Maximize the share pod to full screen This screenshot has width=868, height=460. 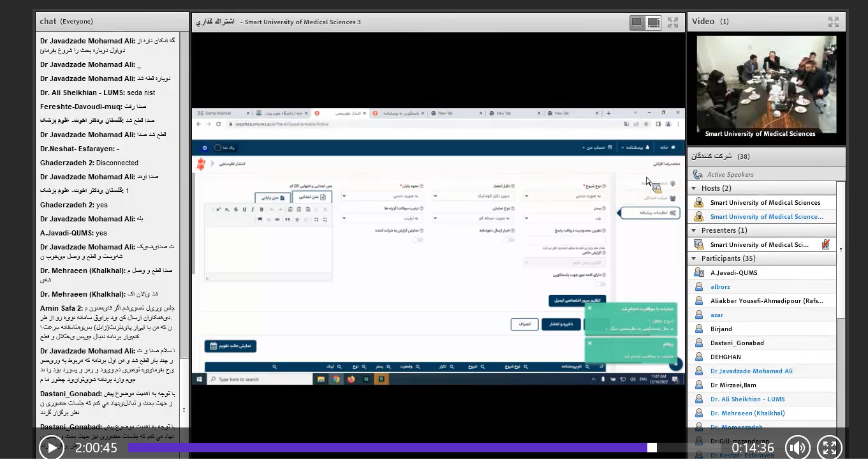[673, 22]
